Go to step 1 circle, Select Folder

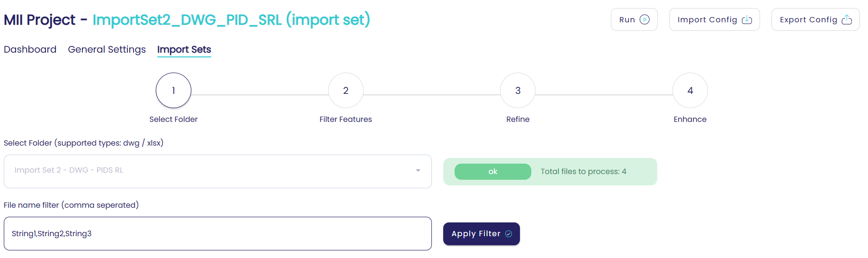173,91
